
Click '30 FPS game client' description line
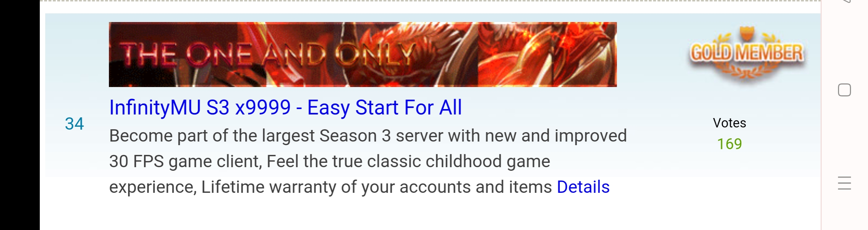(x=329, y=161)
